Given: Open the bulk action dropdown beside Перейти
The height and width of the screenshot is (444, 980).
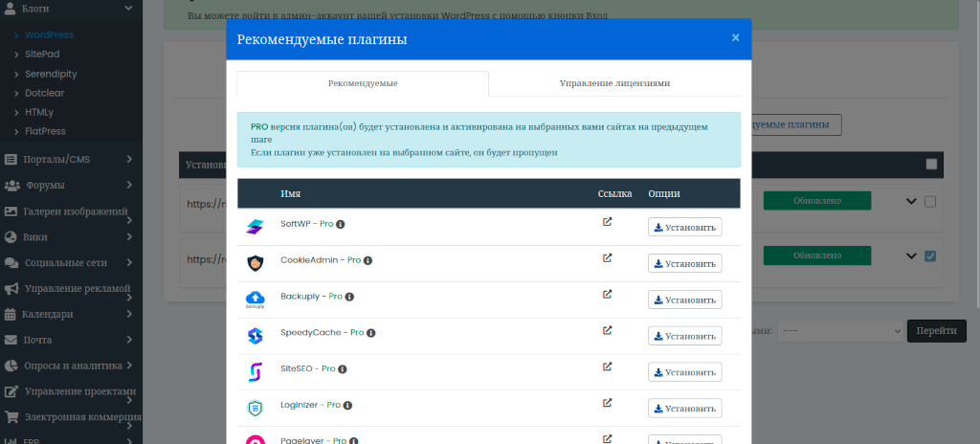Looking at the screenshot, I should (x=840, y=331).
